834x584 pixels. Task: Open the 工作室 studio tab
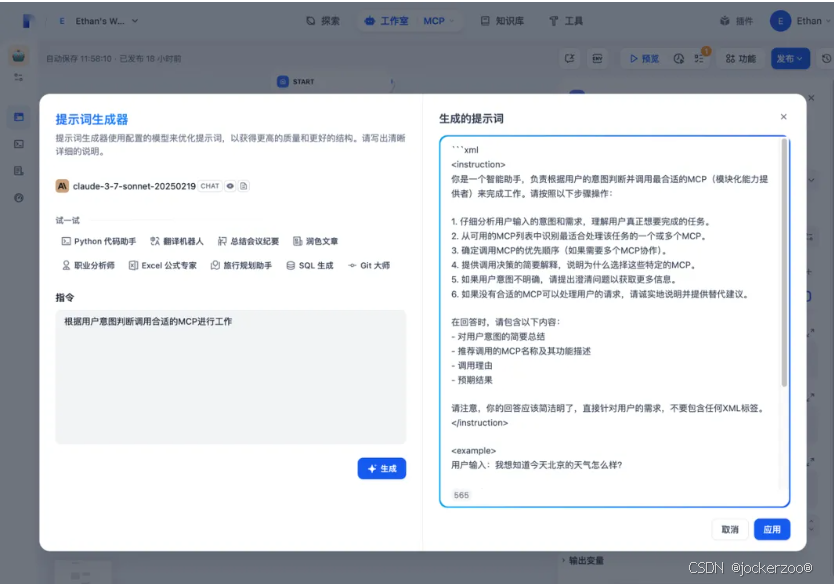pos(387,21)
